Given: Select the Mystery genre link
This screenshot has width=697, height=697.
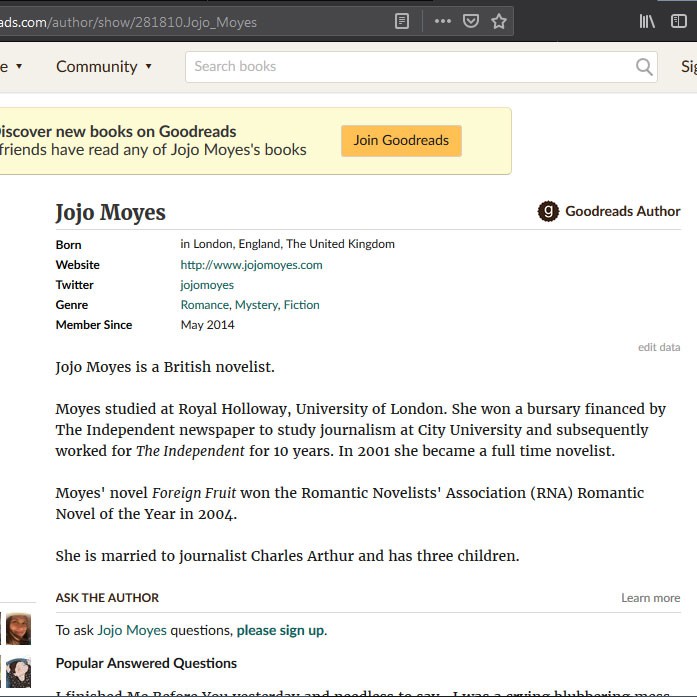Looking at the screenshot, I should (x=256, y=305).
